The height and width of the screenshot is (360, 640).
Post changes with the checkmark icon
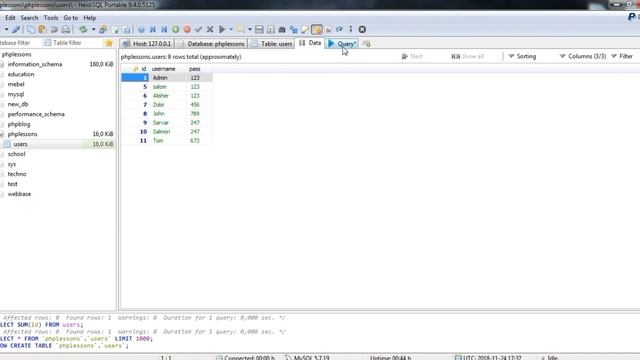[x=198, y=29]
